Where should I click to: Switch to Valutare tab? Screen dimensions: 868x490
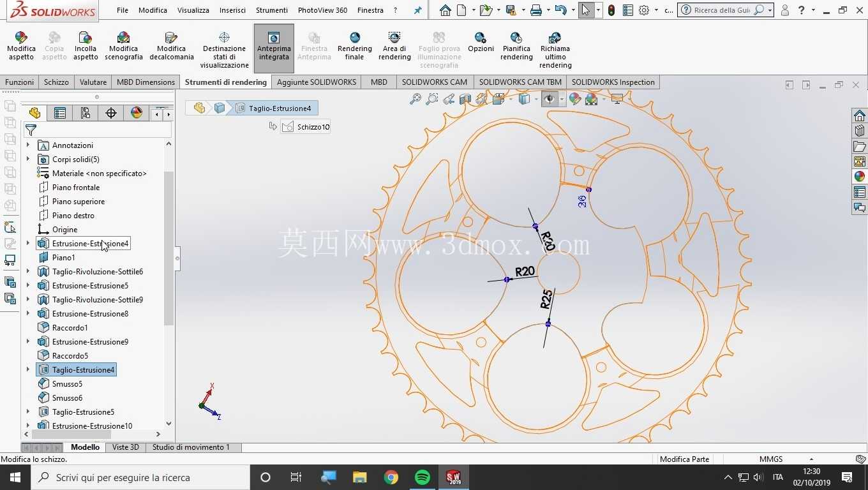pyautogui.click(x=93, y=82)
